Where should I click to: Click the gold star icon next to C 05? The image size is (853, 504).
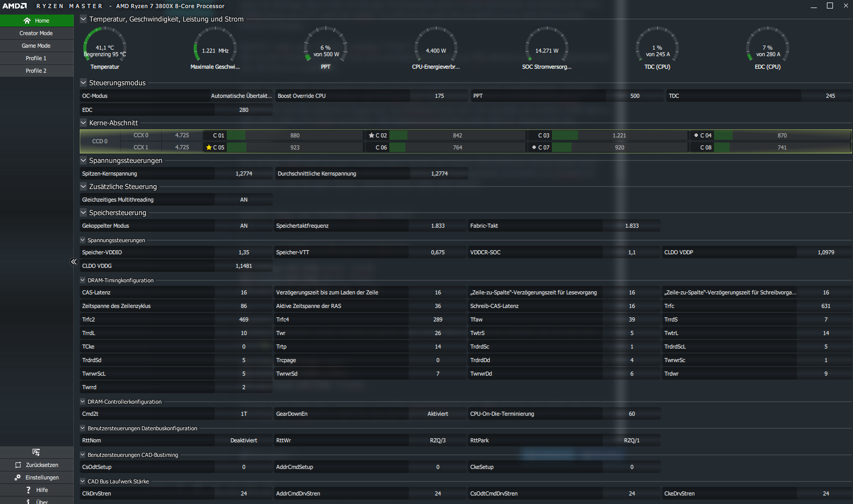209,147
